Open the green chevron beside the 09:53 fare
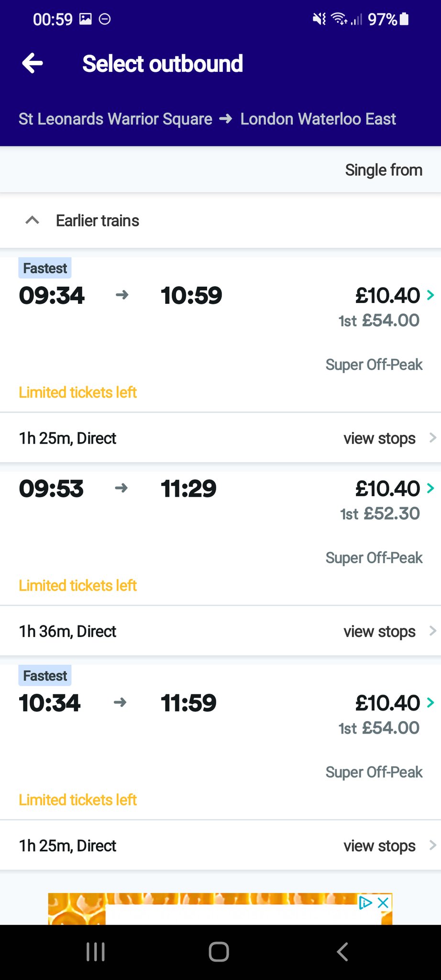 430,488
